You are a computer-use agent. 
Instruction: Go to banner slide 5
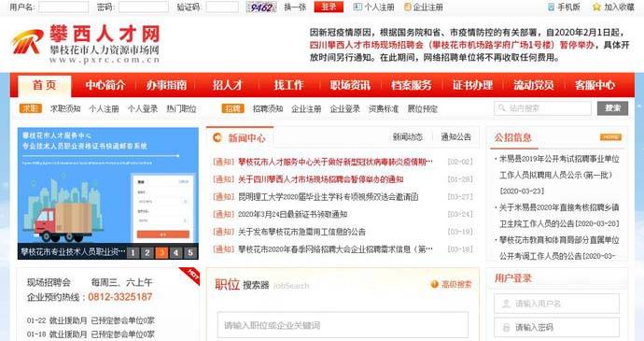coord(190,252)
